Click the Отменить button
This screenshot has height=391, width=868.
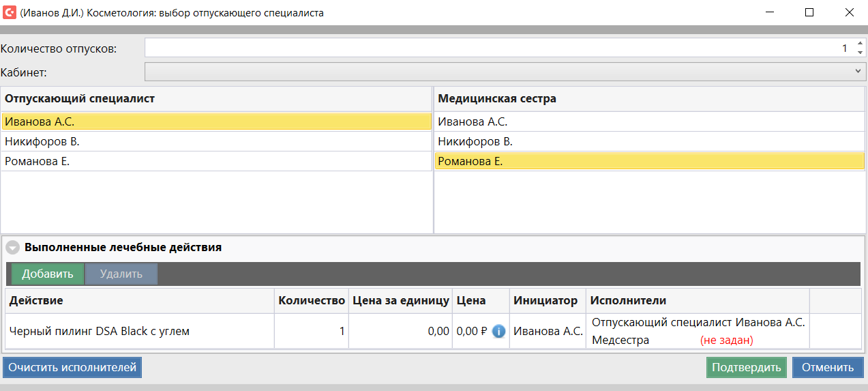[827, 368]
